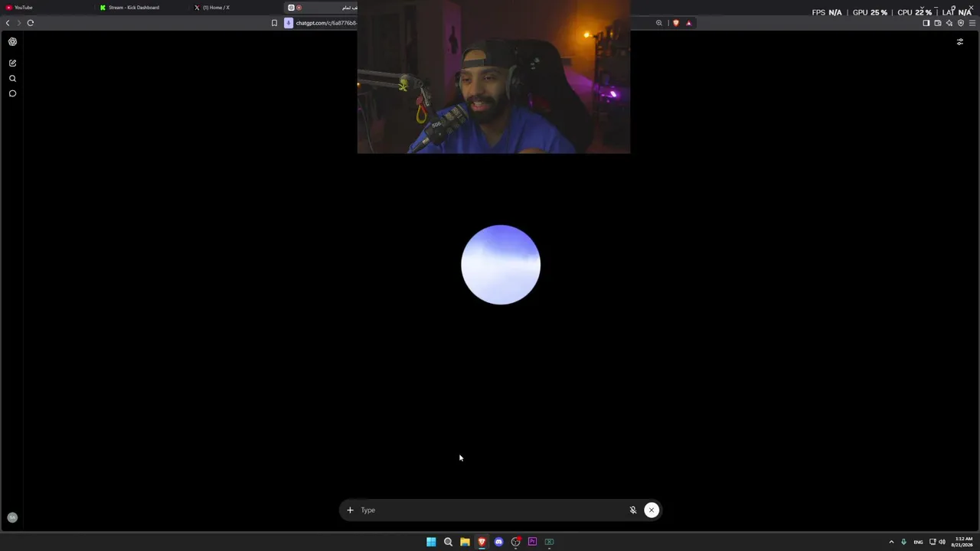This screenshot has width=980, height=551.
Task: Go forward in browser history
Action: pos(19,23)
